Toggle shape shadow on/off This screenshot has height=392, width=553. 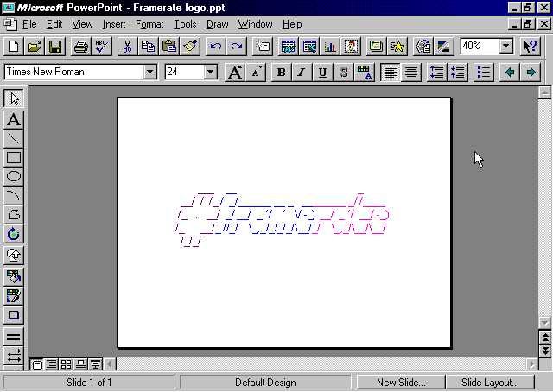(x=14, y=315)
